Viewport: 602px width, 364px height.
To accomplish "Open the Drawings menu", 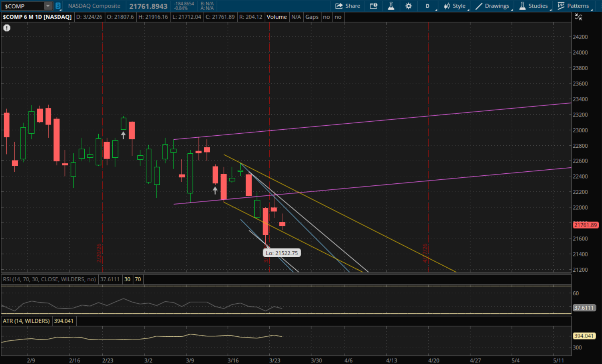I will pyautogui.click(x=492, y=6).
